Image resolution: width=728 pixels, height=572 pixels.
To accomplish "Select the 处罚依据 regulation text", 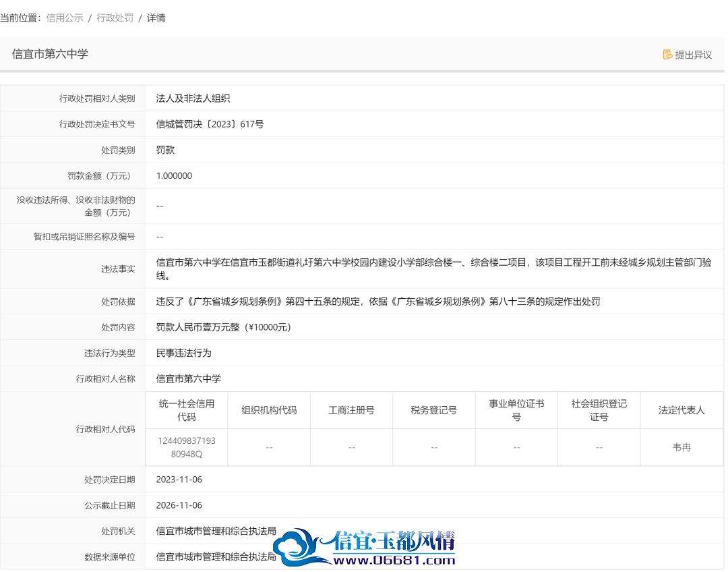I will (x=378, y=302).
